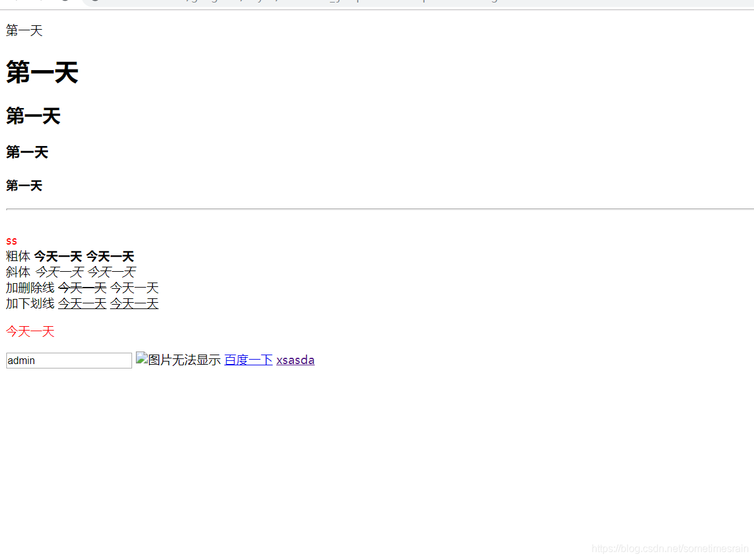Open the xsasda hyperlink
The image size is (754, 560).
pyautogui.click(x=295, y=360)
